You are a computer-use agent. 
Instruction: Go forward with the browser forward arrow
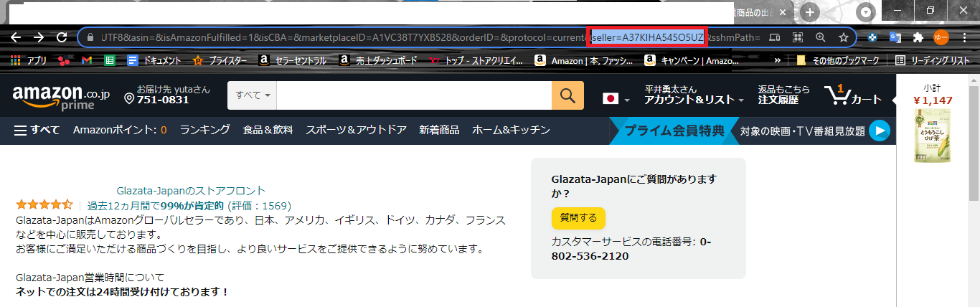tap(39, 37)
